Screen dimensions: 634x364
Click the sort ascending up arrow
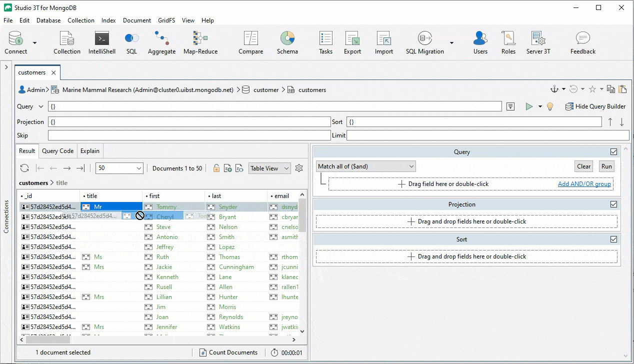pos(610,122)
